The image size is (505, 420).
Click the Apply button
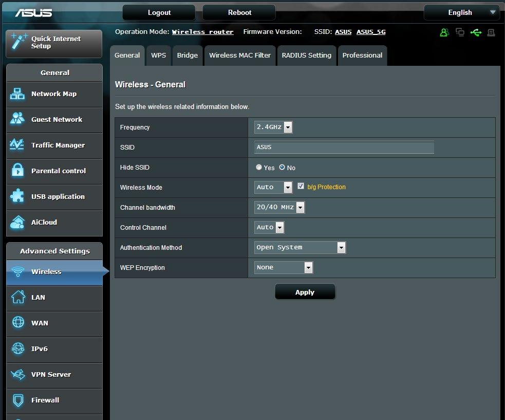coord(305,292)
